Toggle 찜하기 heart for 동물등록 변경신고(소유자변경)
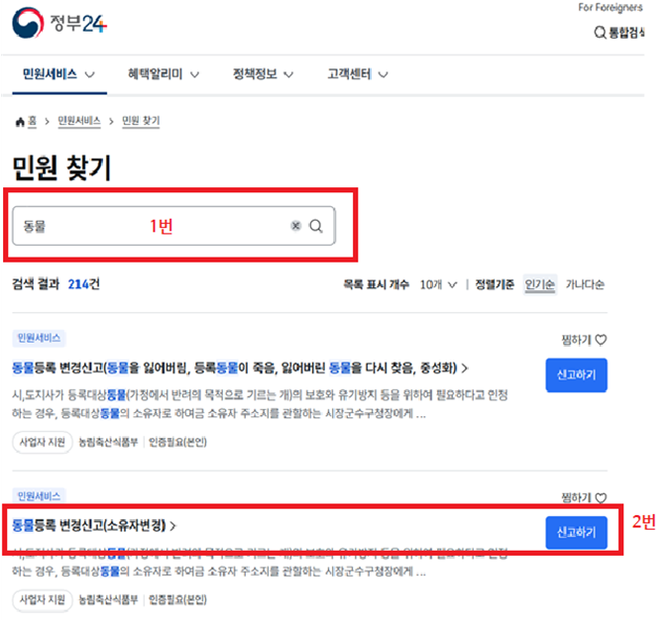 [601, 498]
